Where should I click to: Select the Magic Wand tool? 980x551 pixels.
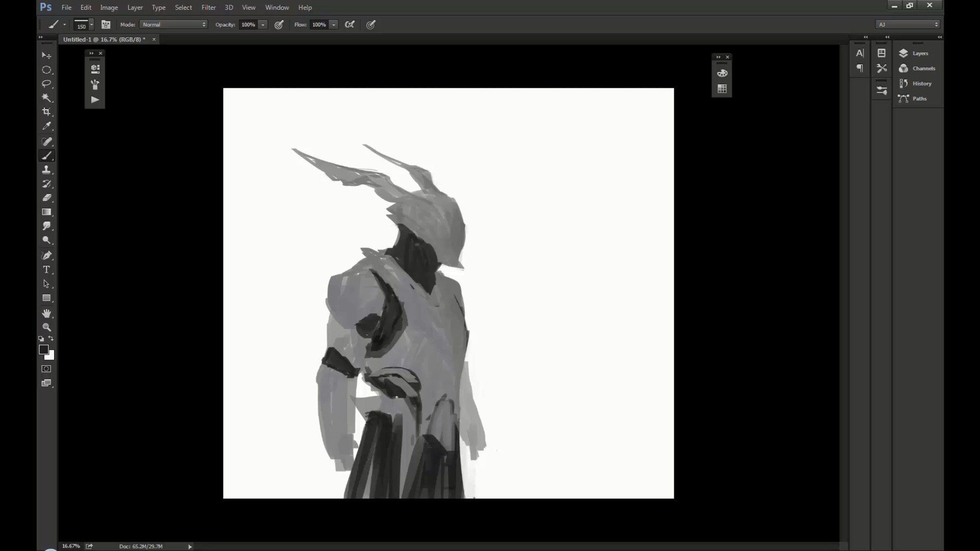click(x=46, y=97)
